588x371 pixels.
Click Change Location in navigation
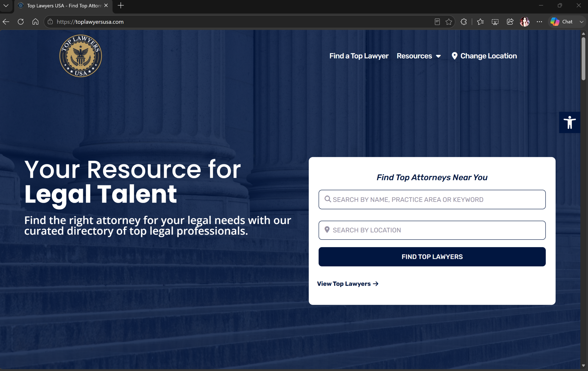484,56
